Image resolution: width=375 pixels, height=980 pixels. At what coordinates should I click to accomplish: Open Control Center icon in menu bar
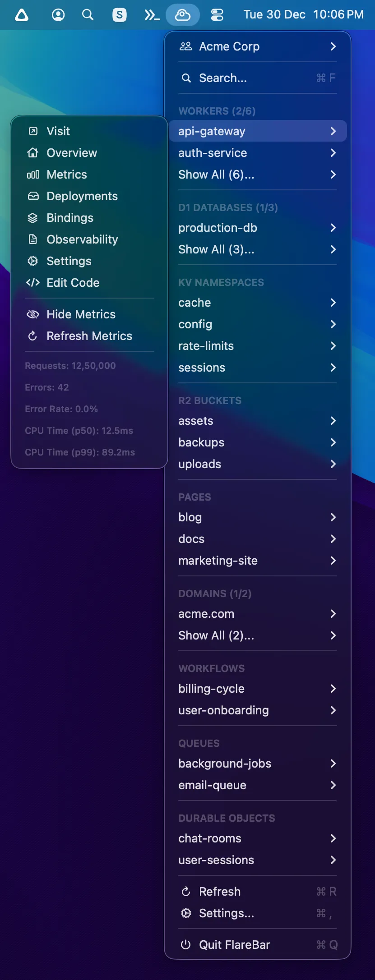coord(217,15)
